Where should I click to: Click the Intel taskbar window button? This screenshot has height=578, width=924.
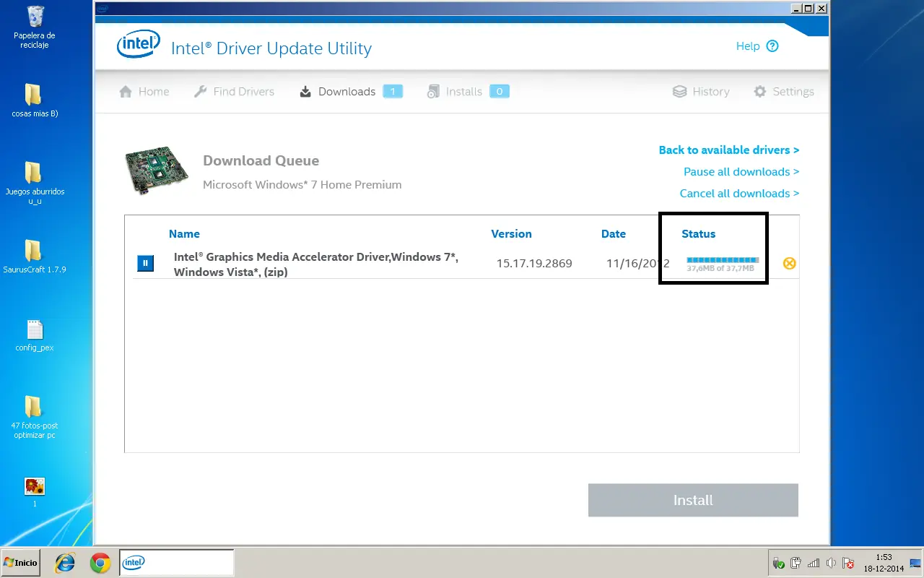[x=177, y=563]
